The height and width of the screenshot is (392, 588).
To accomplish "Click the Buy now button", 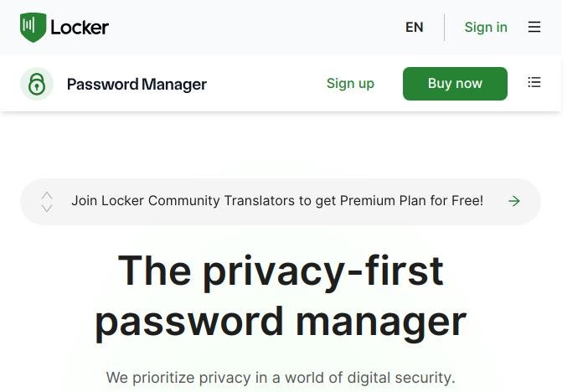I will click(455, 84).
